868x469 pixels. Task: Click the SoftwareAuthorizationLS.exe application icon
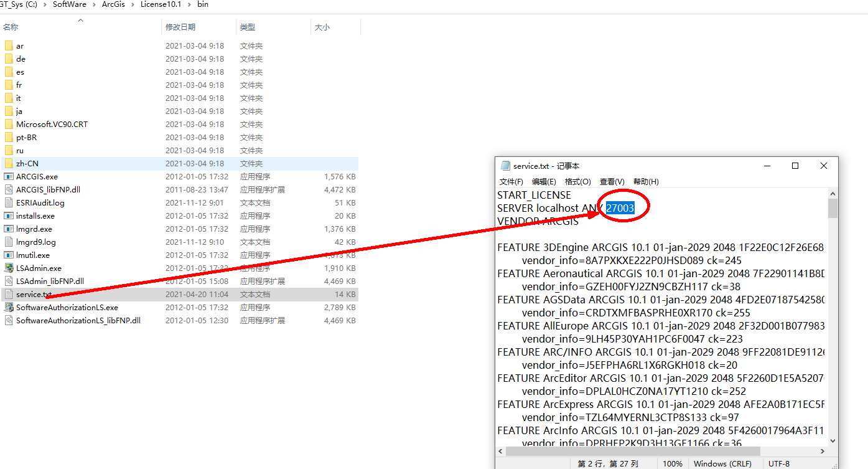pyautogui.click(x=9, y=307)
